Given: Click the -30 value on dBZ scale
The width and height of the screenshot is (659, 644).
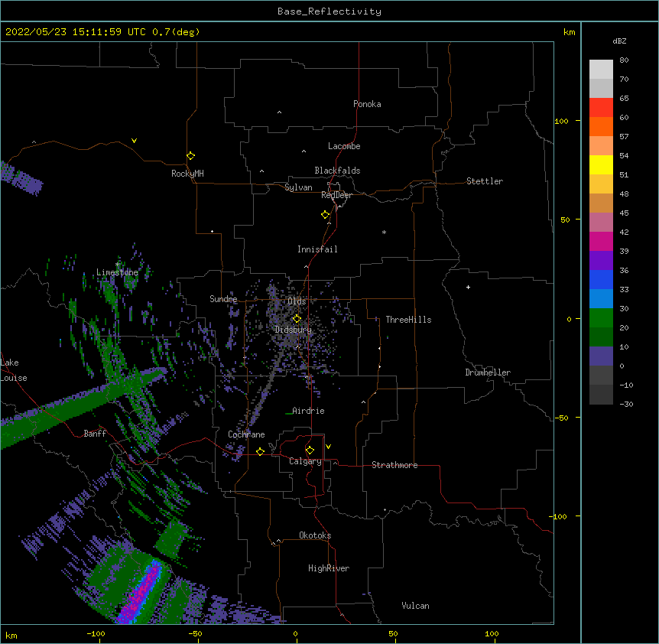Looking at the screenshot, I should 626,404.
